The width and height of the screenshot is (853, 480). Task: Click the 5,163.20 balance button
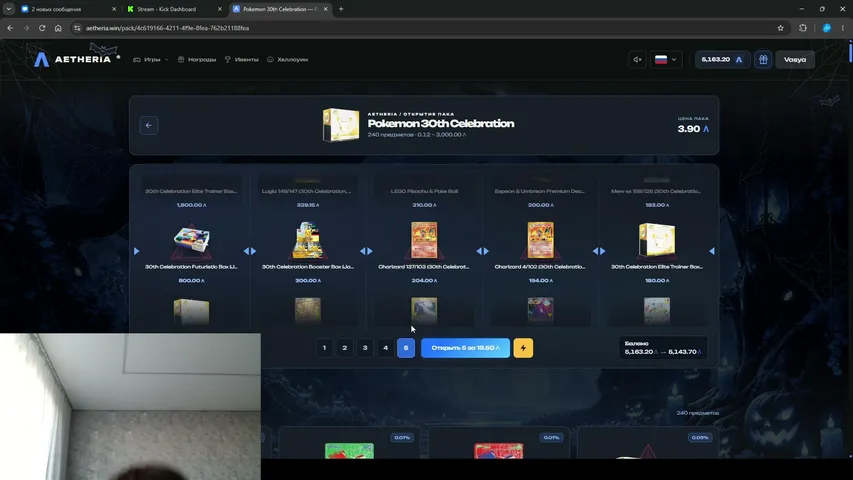(x=722, y=59)
